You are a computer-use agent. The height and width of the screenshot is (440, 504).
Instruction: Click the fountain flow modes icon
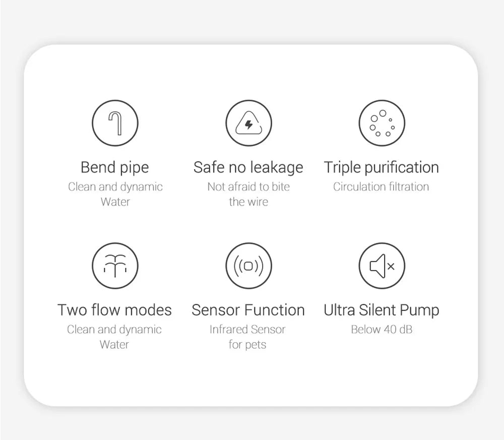(x=115, y=266)
